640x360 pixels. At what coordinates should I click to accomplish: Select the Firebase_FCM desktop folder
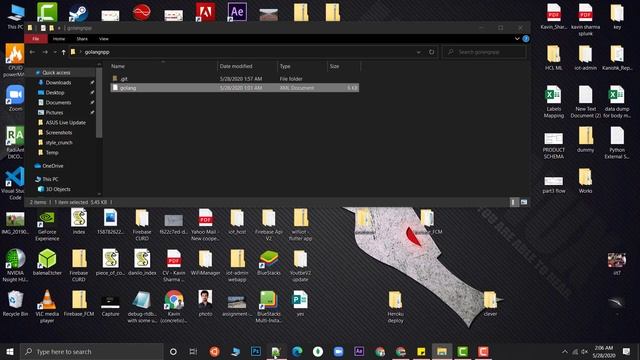click(79, 303)
